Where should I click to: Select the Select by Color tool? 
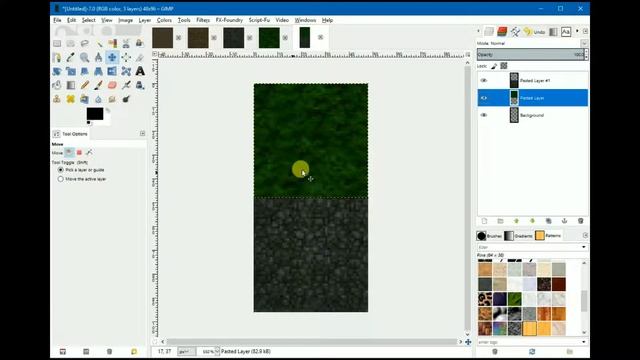112,43
